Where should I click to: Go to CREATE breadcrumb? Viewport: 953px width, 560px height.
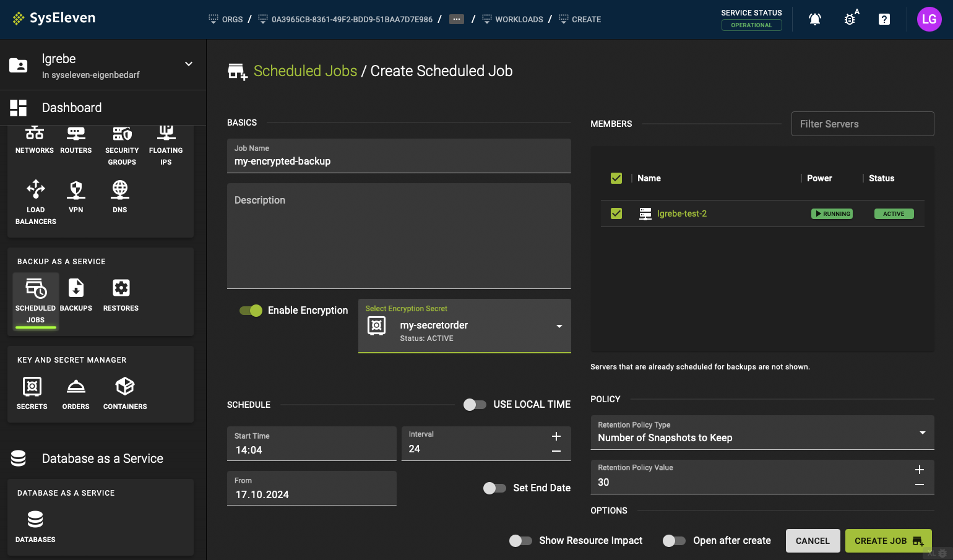(580, 19)
